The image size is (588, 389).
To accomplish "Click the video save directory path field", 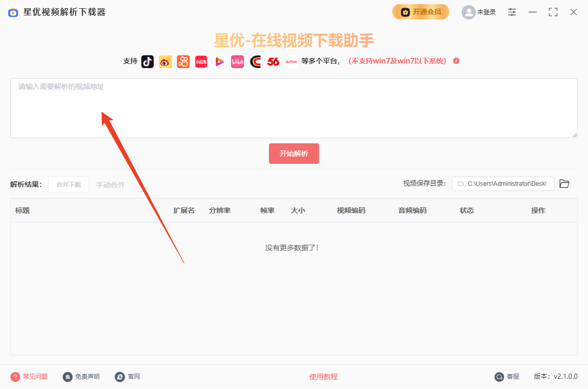I will [x=503, y=184].
